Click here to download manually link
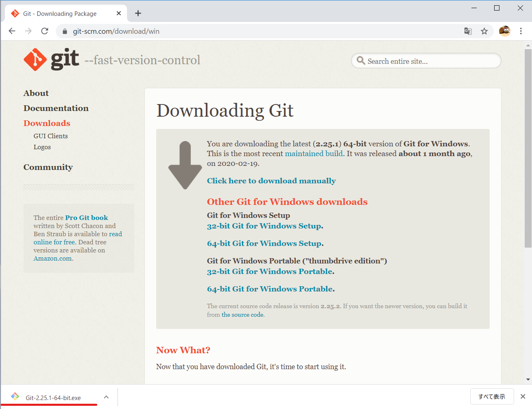This screenshot has height=409, width=532. click(x=271, y=181)
